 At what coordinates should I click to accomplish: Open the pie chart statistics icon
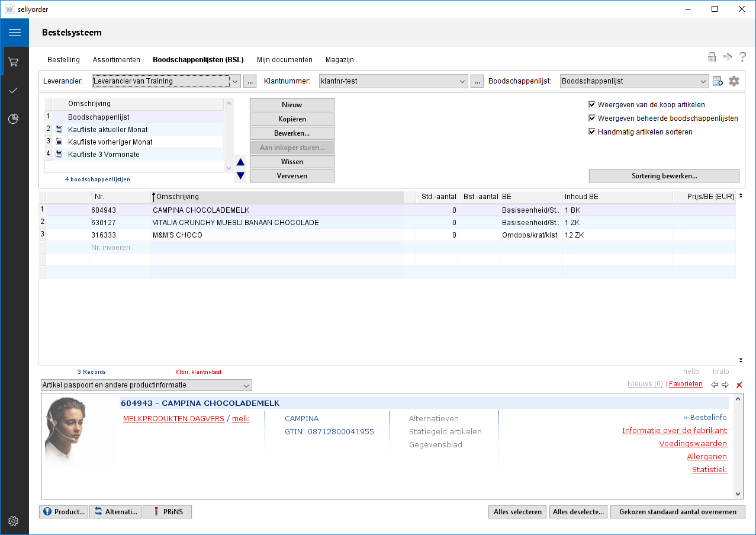14,119
